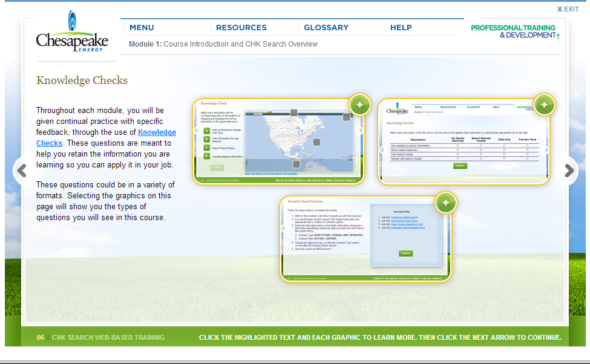Open the GLOSSARY tab

pos(326,27)
